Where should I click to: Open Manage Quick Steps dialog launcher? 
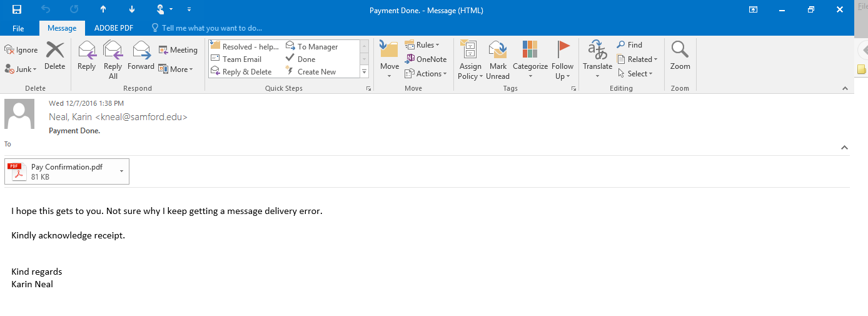(x=368, y=89)
